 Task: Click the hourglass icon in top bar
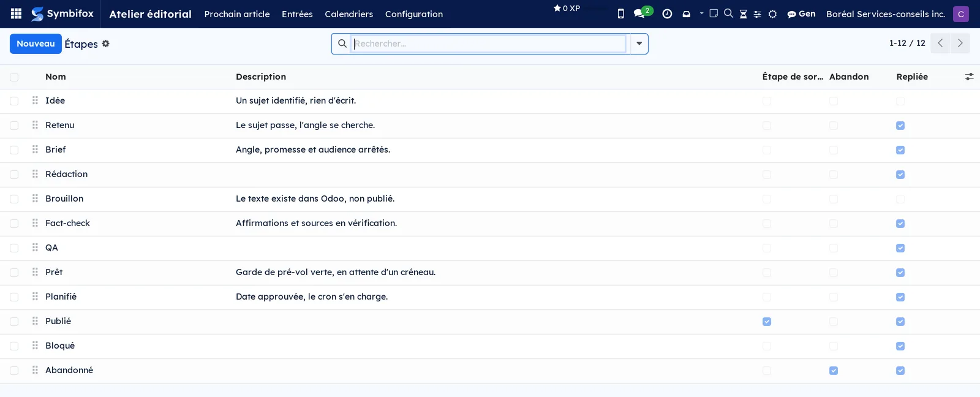click(x=743, y=13)
